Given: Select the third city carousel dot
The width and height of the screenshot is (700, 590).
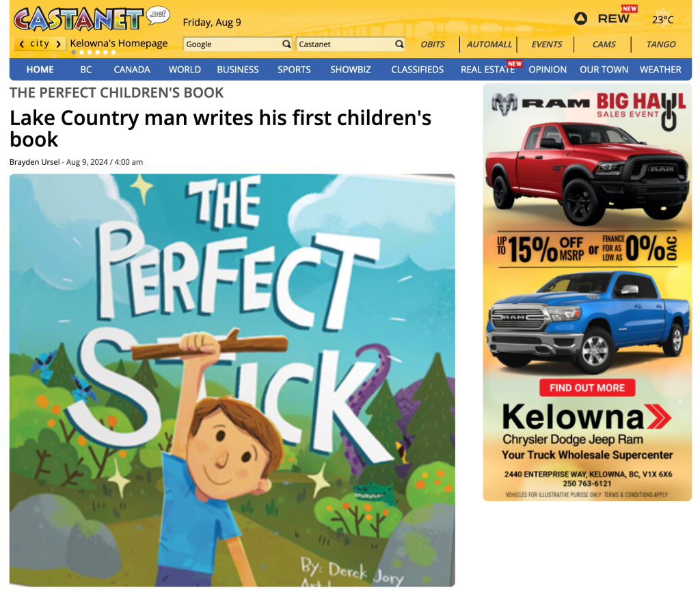Looking at the screenshot, I should coord(90,52).
